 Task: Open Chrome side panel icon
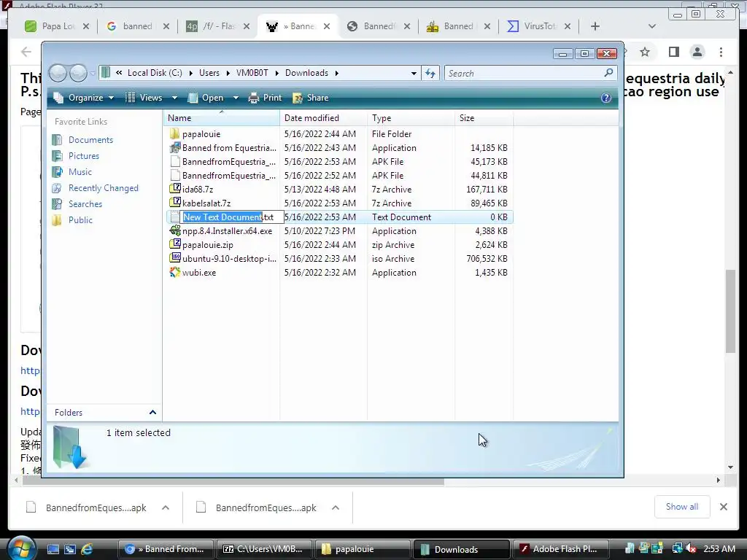(x=673, y=52)
